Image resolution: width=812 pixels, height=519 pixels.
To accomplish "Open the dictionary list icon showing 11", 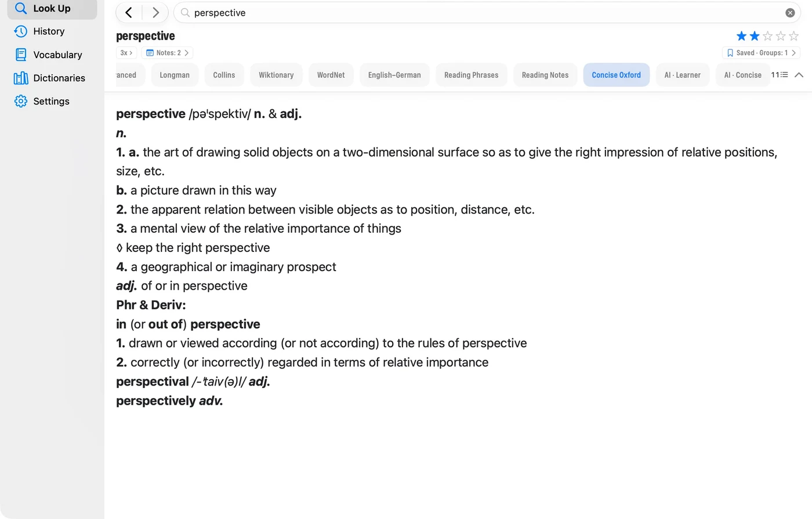I will [780, 75].
